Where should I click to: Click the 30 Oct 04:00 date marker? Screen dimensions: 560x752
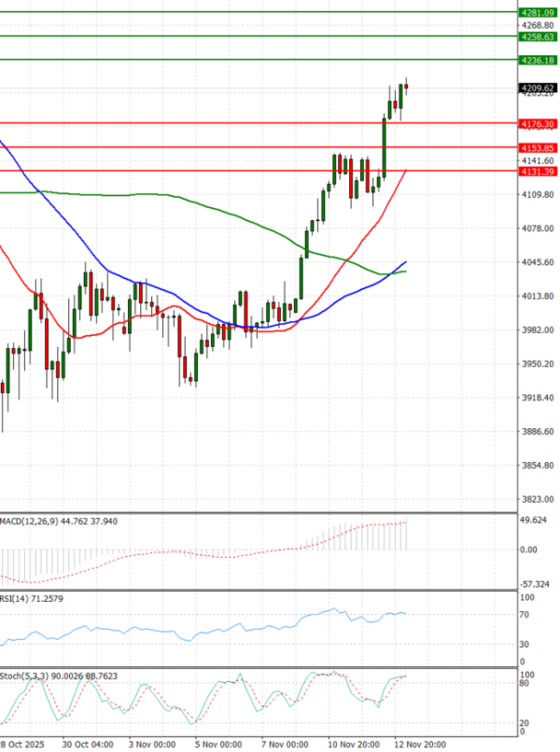tap(88, 745)
